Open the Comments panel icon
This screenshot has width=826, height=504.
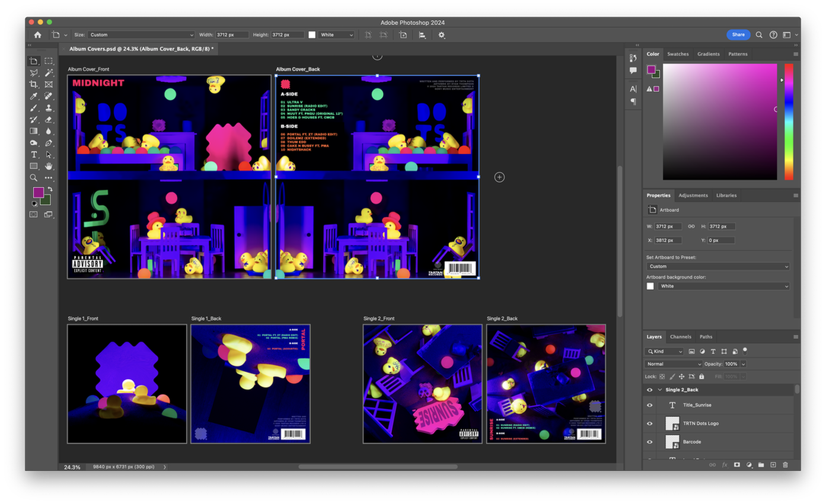click(x=633, y=70)
